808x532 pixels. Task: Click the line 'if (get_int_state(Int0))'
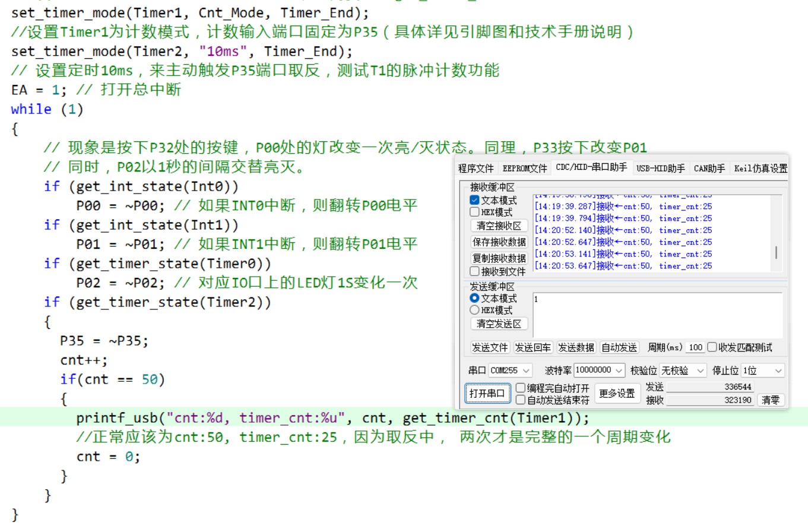point(141,186)
